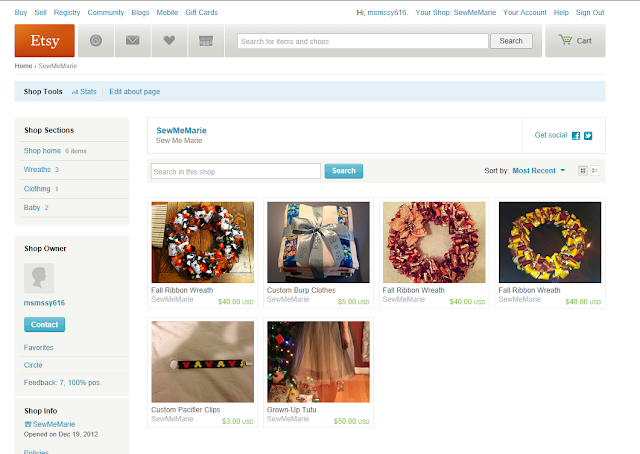Open Shop home section
The height and width of the screenshot is (454, 640).
pyautogui.click(x=42, y=151)
